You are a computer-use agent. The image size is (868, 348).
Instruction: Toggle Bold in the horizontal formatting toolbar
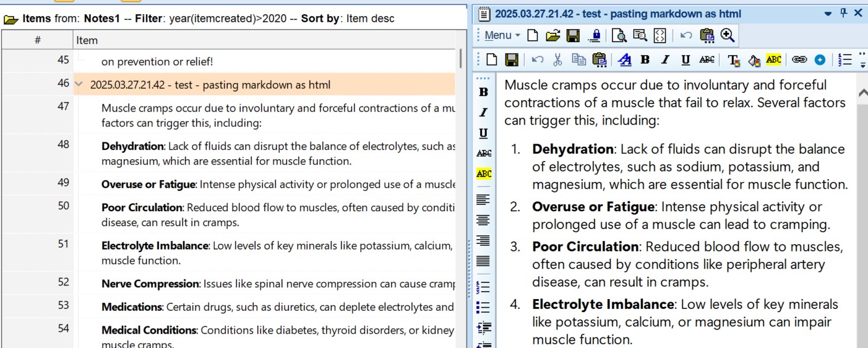pos(645,59)
